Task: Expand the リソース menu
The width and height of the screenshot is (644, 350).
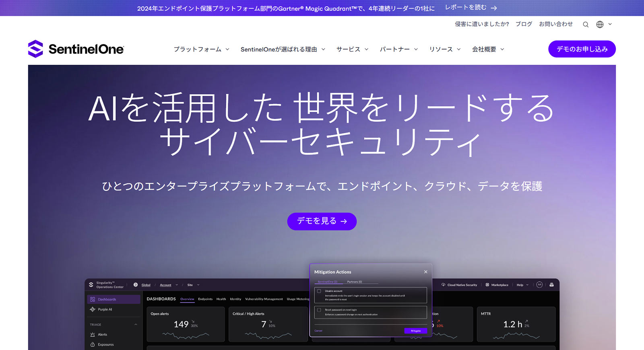Action: 445,49
